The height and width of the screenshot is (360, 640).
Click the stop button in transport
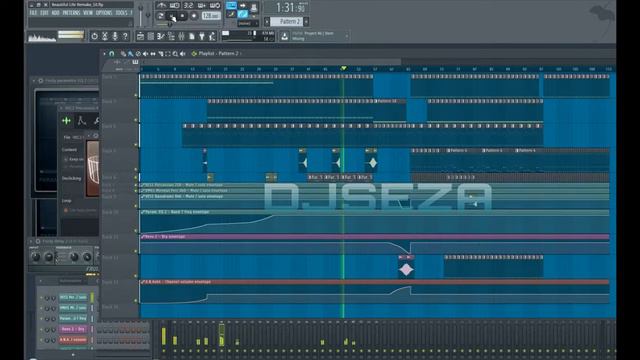182,16
